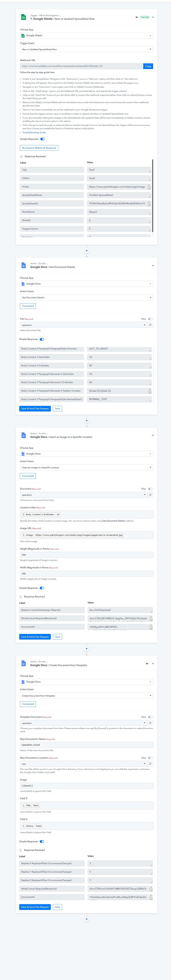Refresh the Document field list
Screen dimensions: 171x980
pyautogui.click(x=150, y=495)
